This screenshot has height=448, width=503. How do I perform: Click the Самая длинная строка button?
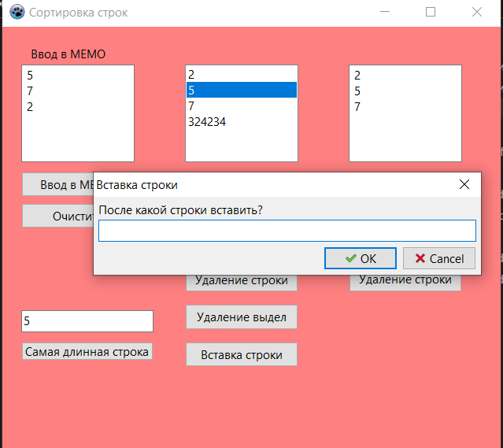87,351
